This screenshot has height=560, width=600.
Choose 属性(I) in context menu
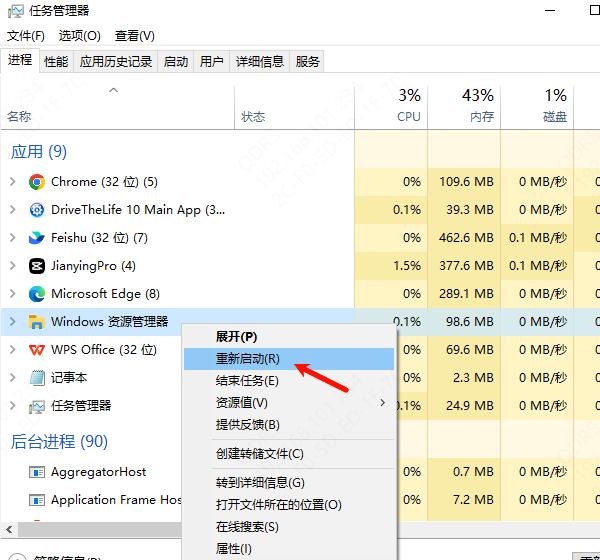289,549
